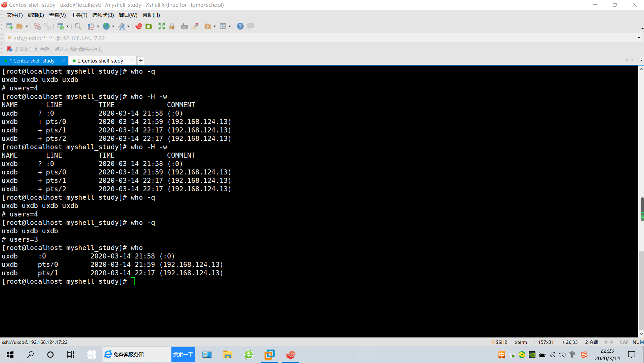Open the window layout dropdown arrow

[x=230, y=26]
